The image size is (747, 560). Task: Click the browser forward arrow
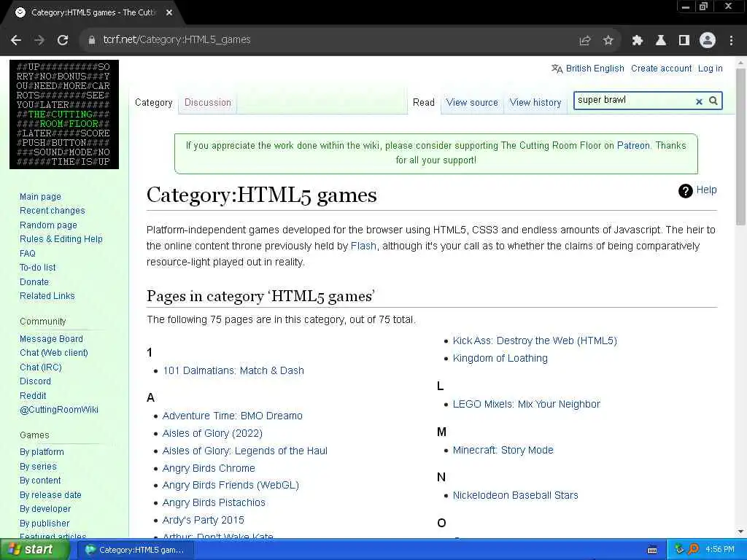click(x=39, y=40)
